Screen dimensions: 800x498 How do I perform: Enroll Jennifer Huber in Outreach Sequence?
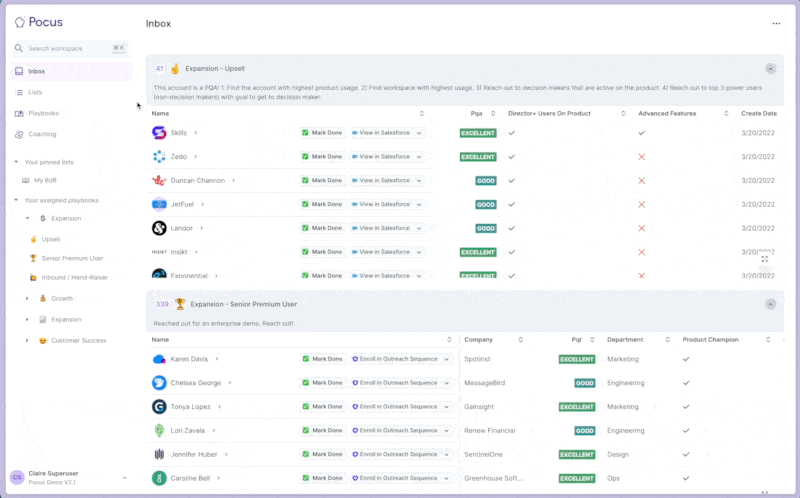click(395, 454)
